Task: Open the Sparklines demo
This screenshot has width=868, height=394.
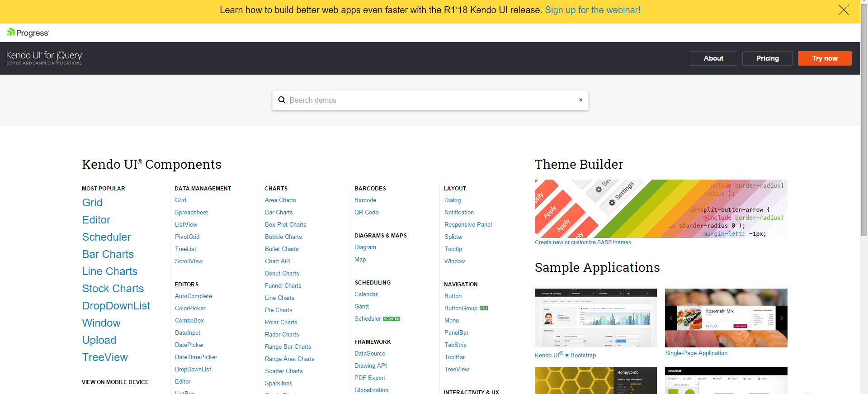Action: click(x=278, y=383)
